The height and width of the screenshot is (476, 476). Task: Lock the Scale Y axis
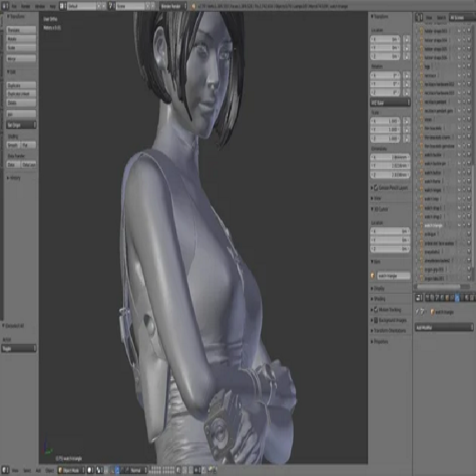pos(407,130)
